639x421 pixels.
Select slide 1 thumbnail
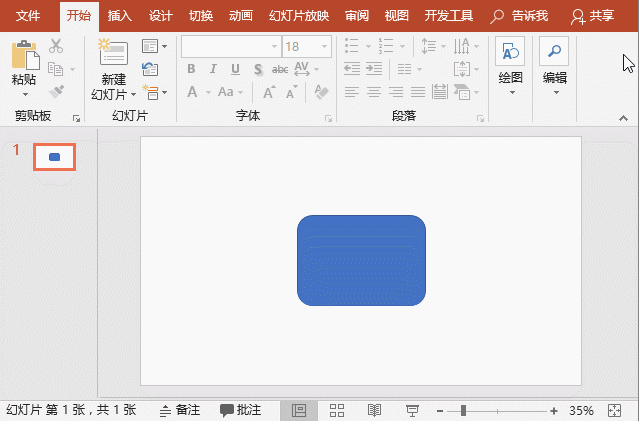54,157
